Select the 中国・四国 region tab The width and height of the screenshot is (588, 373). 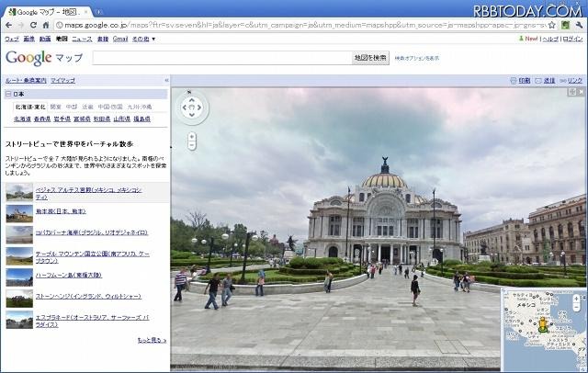pos(110,107)
